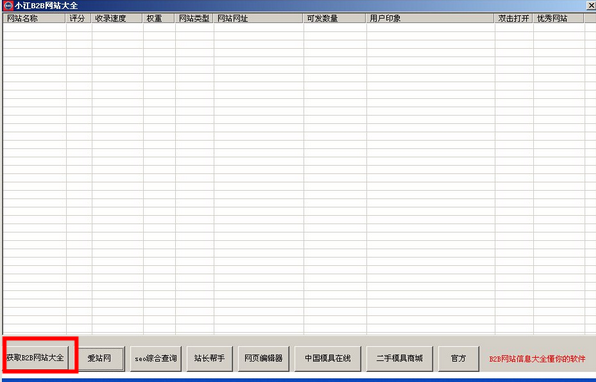Click the 网站类型 column header
The image size is (596, 382).
pyautogui.click(x=194, y=18)
